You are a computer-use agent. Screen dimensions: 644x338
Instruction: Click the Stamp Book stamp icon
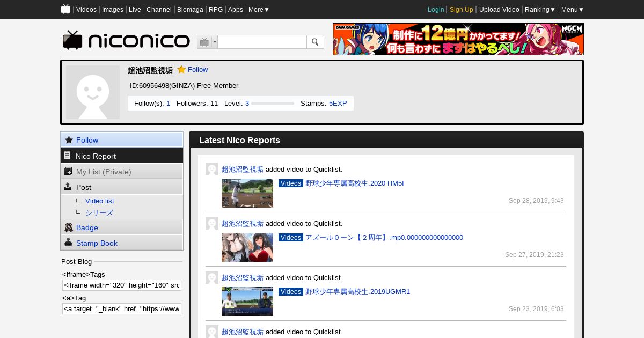click(x=68, y=243)
